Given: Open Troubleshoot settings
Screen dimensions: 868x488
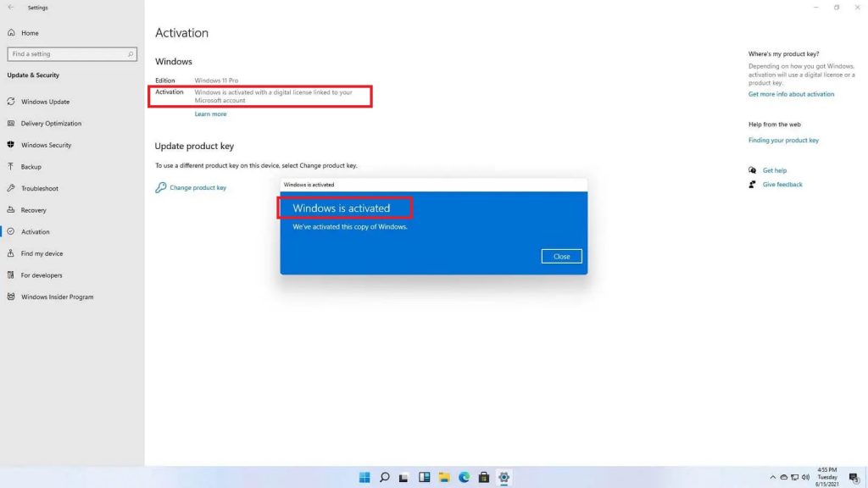Looking at the screenshot, I should 39,188.
